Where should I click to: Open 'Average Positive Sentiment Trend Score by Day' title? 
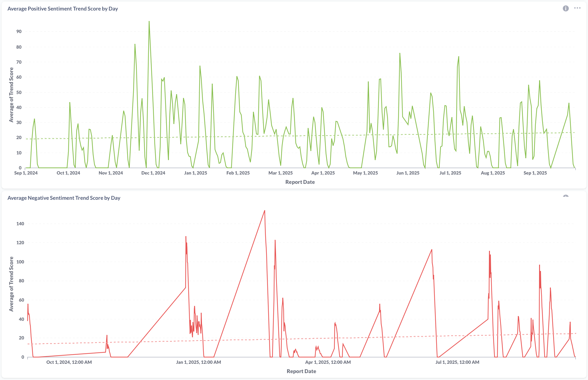(62, 9)
